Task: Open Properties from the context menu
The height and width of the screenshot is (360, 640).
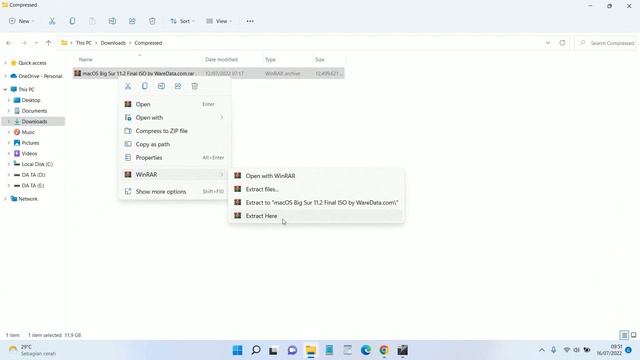Action: 175,158
